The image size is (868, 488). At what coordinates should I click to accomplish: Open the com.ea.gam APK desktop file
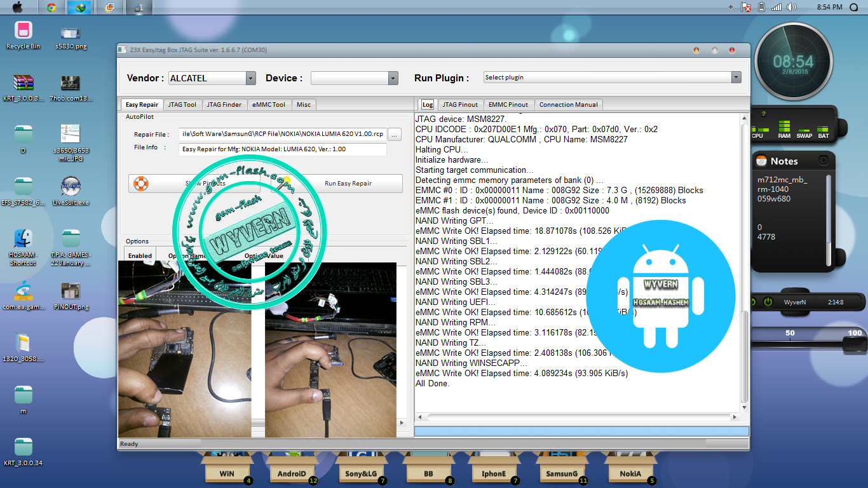[x=24, y=295]
